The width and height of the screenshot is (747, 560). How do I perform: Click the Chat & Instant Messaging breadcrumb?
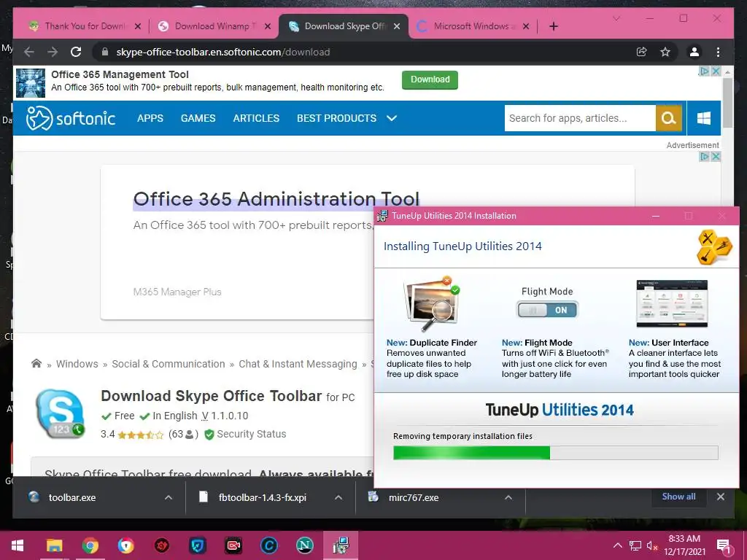coord(298,364)
